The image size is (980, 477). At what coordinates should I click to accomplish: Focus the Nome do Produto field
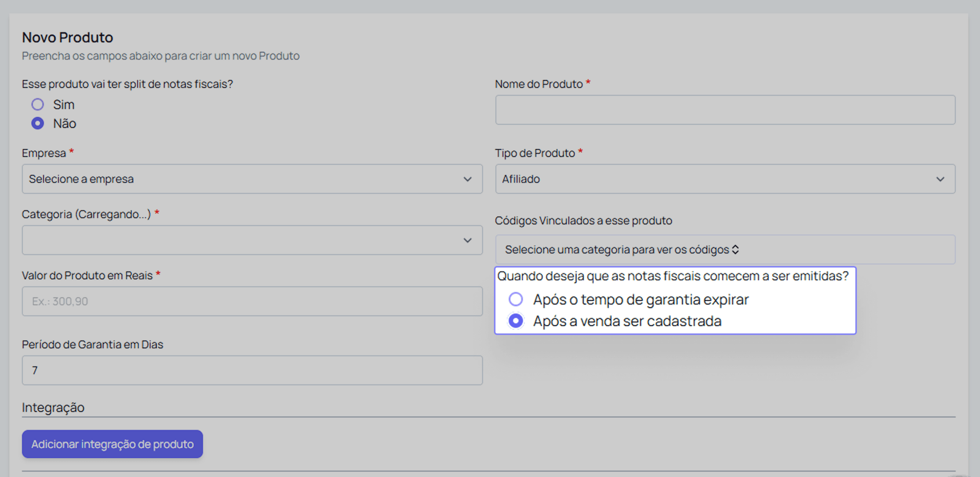pos(725,110)
